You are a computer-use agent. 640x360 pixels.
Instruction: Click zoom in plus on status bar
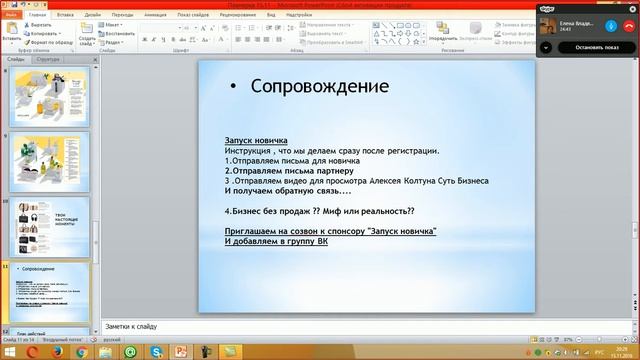point(625,340)
